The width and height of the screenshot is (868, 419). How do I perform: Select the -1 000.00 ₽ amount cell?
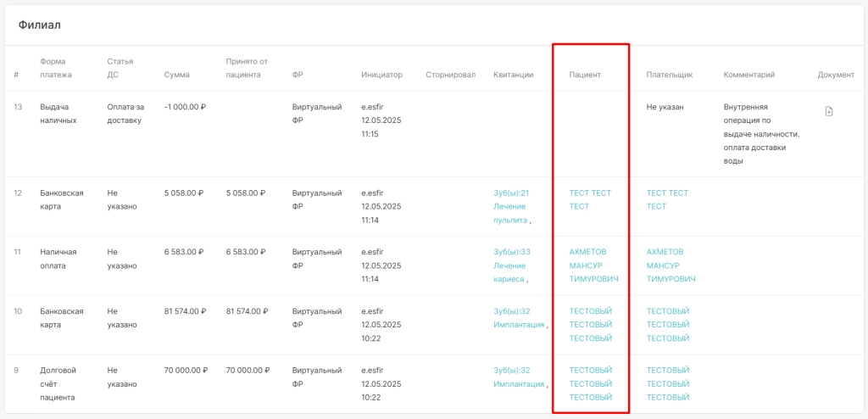[x=185, y=107]
